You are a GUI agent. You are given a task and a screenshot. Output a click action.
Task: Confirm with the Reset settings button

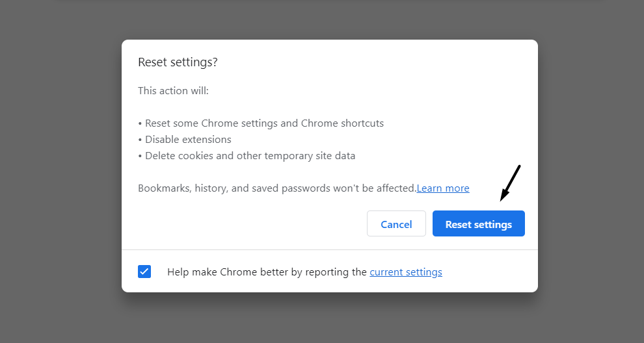[478, 224]
